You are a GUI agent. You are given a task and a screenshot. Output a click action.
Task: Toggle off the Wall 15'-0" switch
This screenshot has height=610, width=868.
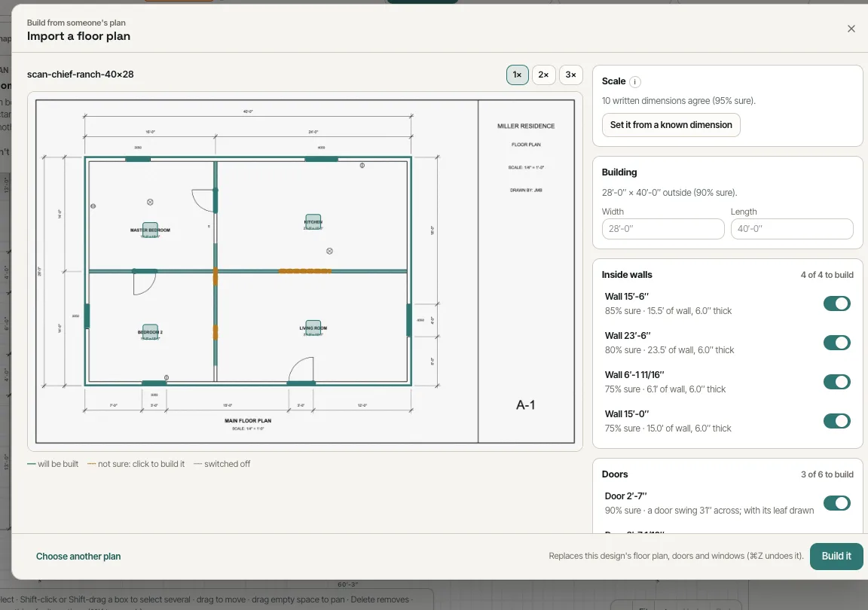(836, 421)
